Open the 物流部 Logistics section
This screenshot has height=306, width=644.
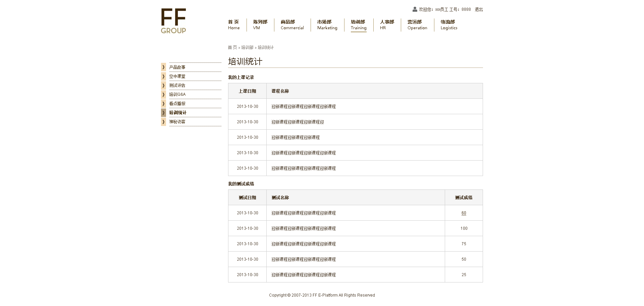tap(449, 25)
